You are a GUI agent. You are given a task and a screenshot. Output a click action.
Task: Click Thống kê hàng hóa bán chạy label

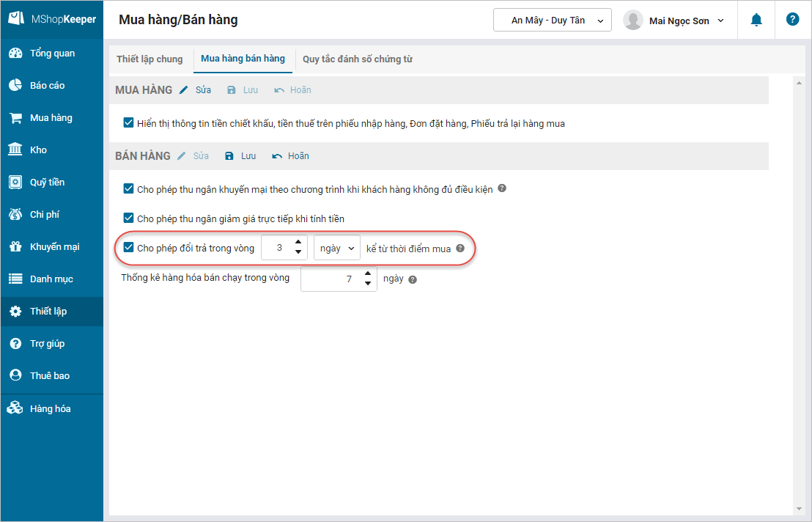click(x=205, y=278)
